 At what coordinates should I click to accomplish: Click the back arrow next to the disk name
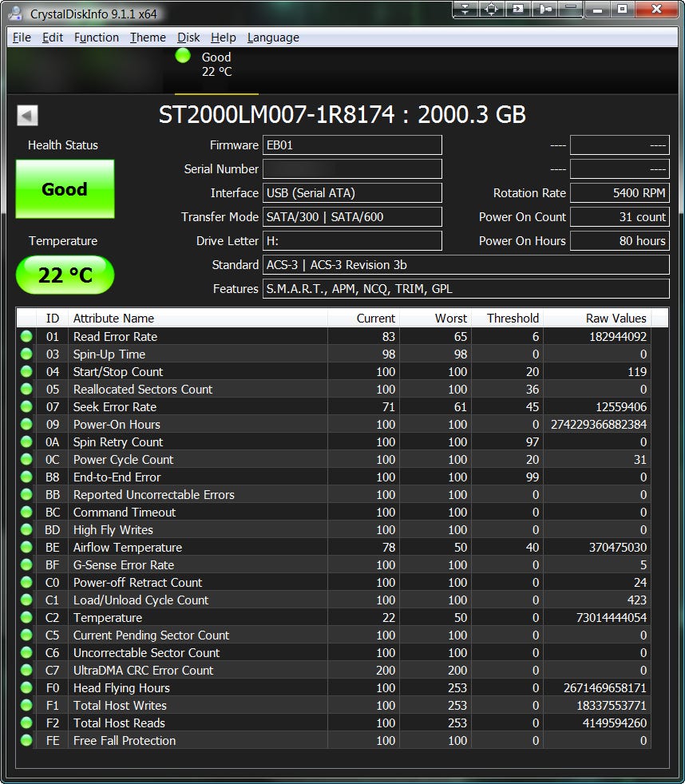(27, 116)
